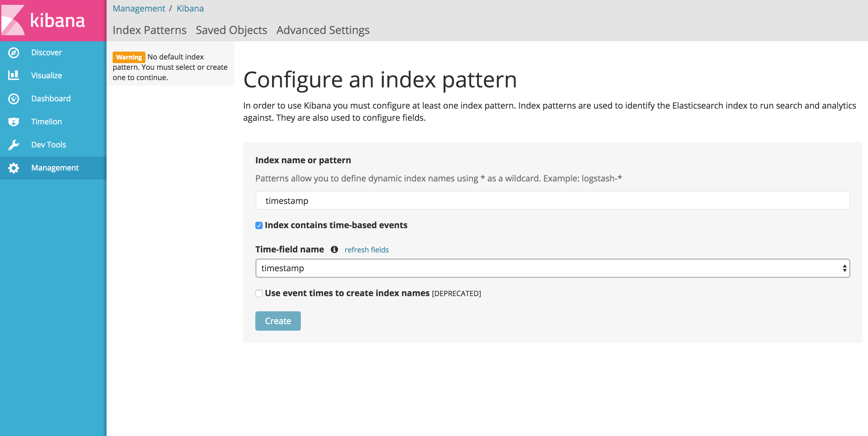Open the Advanced Settings tab
Screen dimensions: 868x436
click(x=323, y=30)
